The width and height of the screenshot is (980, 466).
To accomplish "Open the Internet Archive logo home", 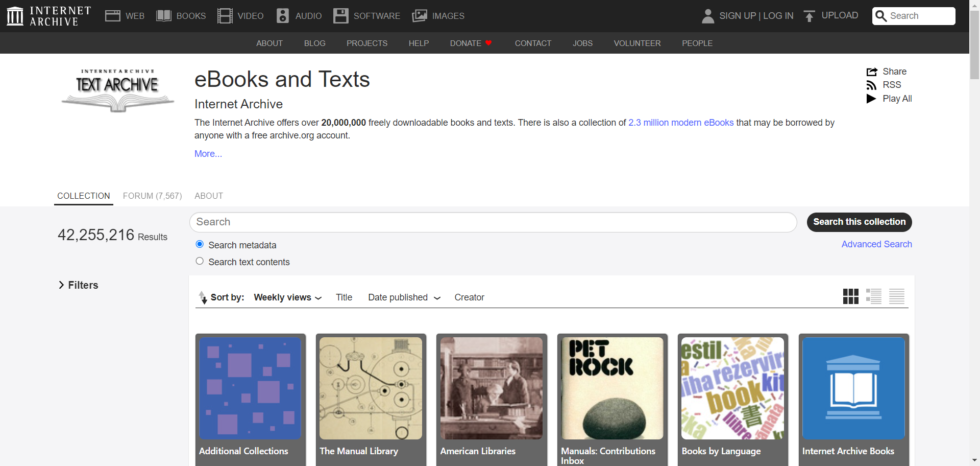I will pyautogui.click(x=49, y=16).
